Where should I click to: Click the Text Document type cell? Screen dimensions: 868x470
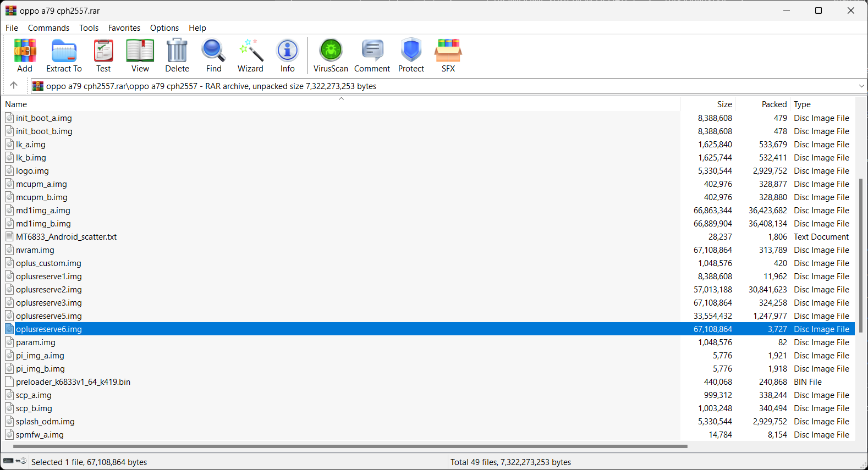pyautogui.click(x=821, y=236)
